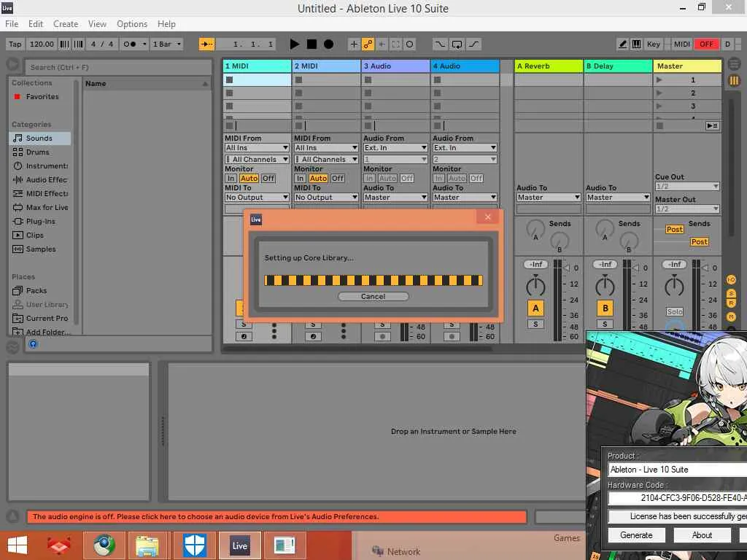Open the Create menu
The image size is (747, 560).
pyautogui.click(x=66, y=24)
